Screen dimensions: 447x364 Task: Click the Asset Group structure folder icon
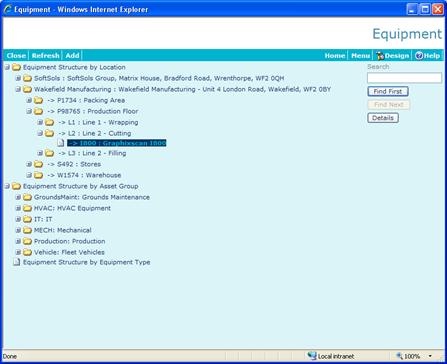tap(16, 186)
